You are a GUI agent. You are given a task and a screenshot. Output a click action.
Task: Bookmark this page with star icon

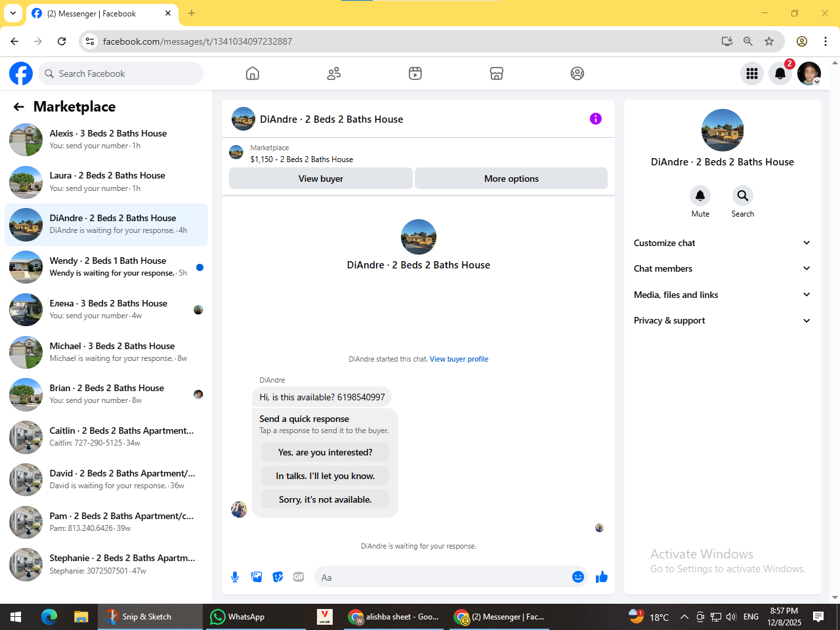tap(769, 41)
